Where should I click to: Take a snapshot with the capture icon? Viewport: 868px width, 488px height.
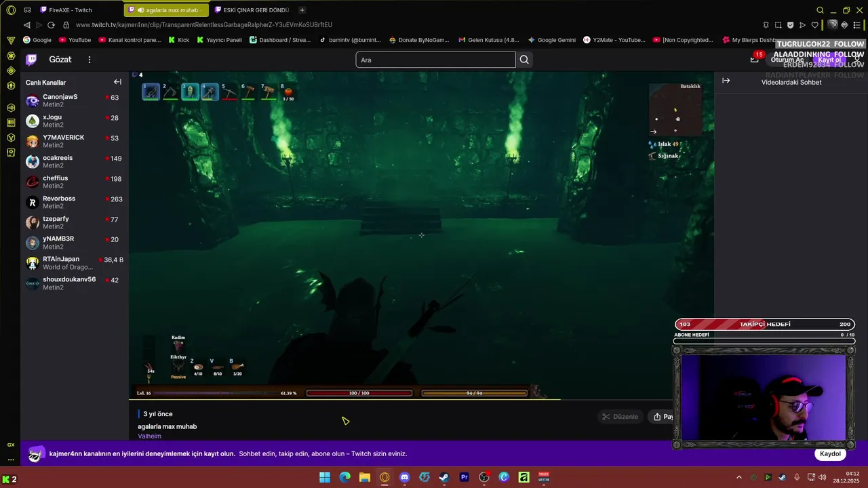click(x=778, y=25)
